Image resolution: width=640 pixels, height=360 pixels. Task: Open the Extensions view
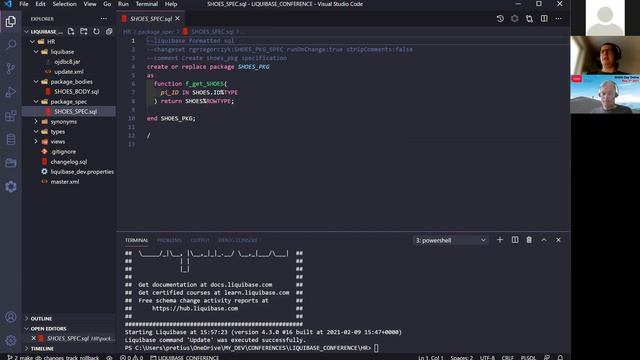tap(11, 116)
